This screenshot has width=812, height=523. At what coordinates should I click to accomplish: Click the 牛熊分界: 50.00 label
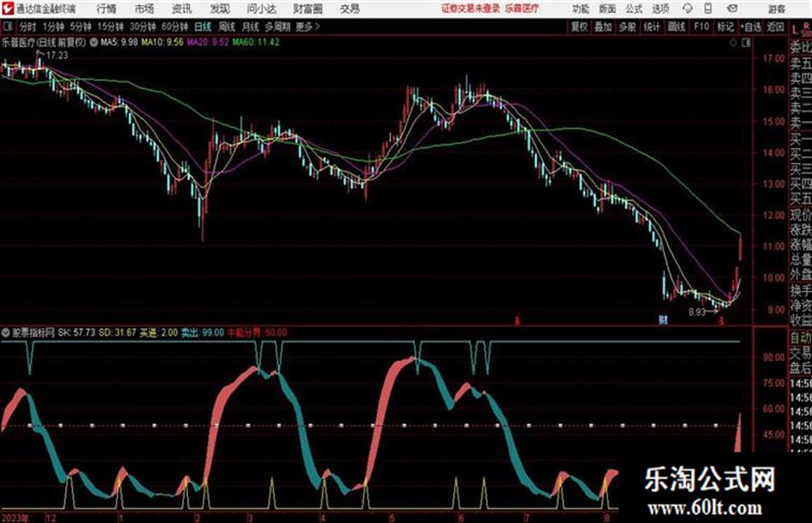coord(257,332)
